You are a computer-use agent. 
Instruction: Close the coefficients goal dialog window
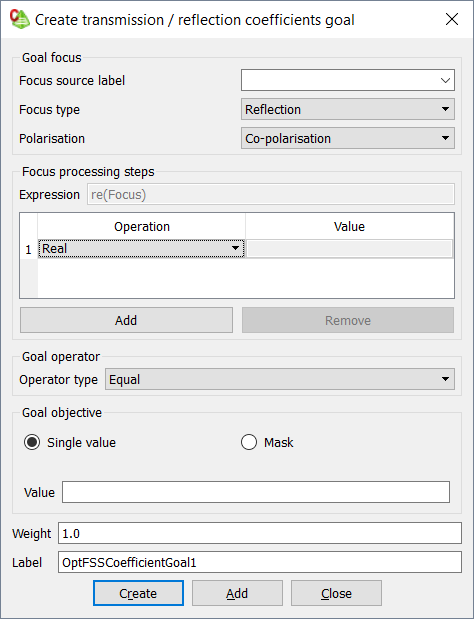click(x=452, y=19)
